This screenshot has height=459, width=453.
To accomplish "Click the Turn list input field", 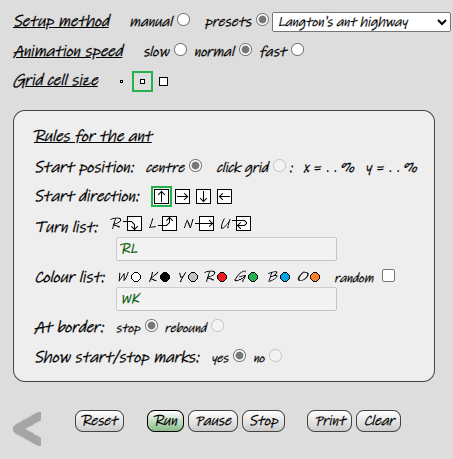I will point(226,249).
